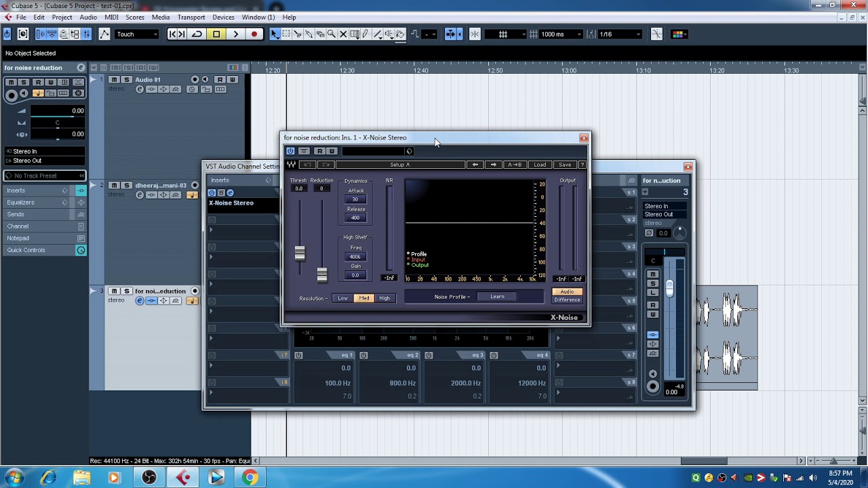Mute the dheeraj...mani-03 track
868x488 pixels.
pos(114,185)
